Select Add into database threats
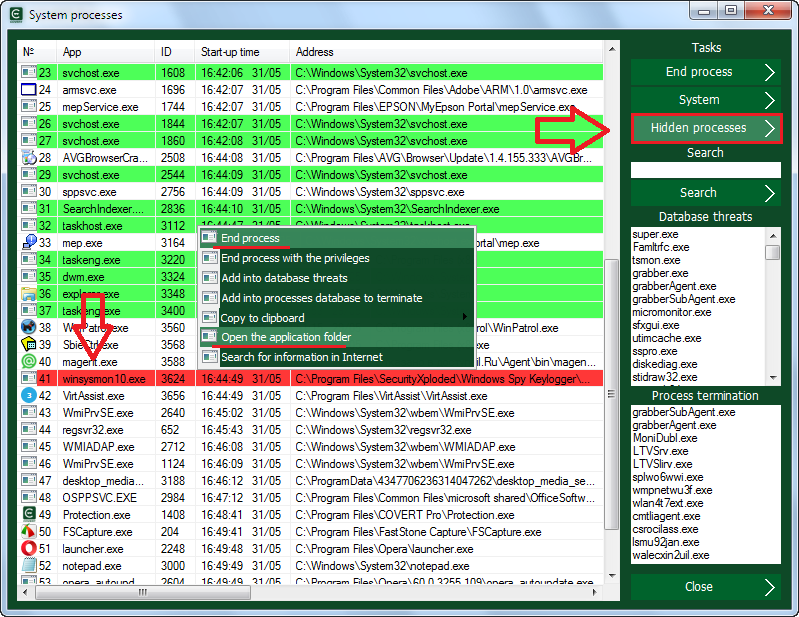 (x=336, y=278)
